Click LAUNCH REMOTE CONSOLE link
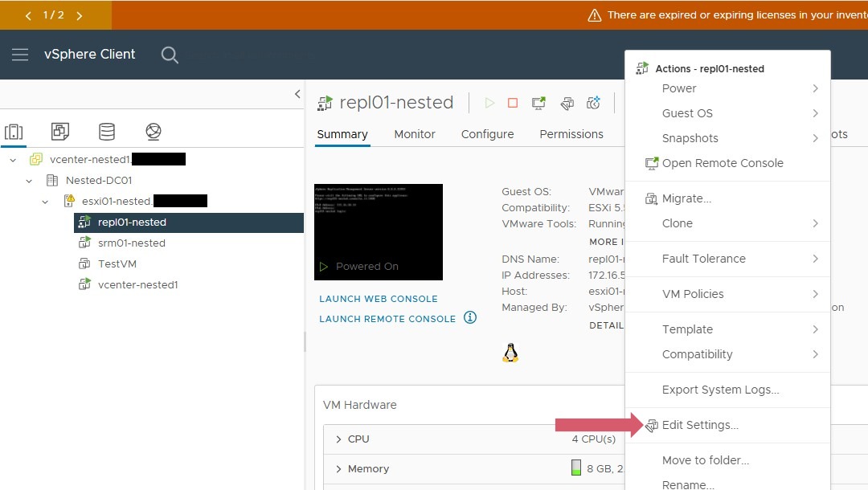 coord(387,319)
